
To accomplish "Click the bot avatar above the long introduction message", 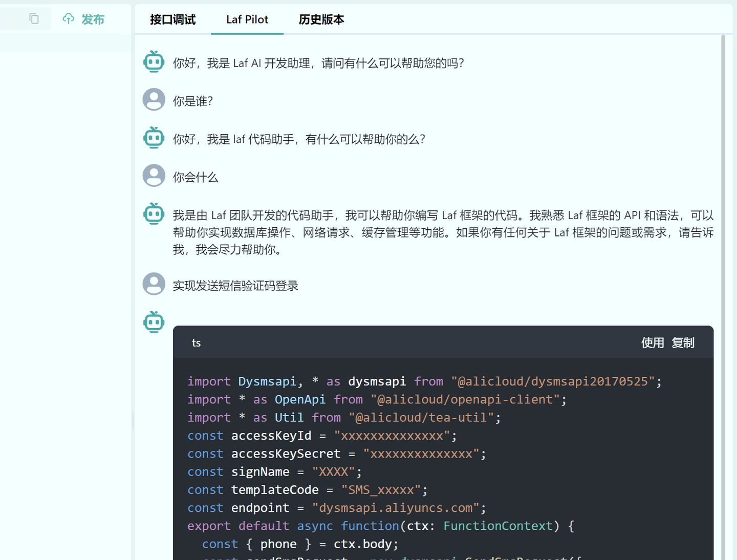I will coord(154,213).
